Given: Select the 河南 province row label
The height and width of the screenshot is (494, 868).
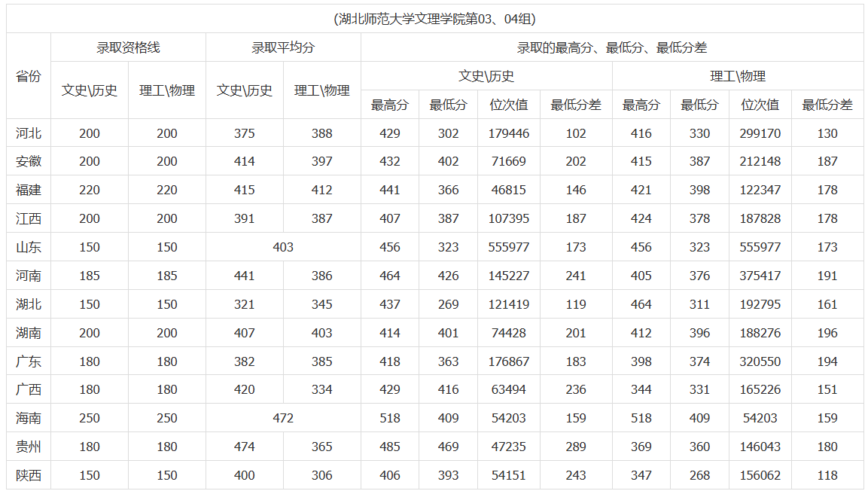Looking at the screenshot, I should 29,276.
